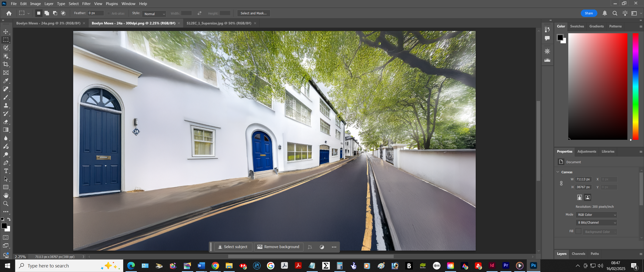Screen dimensions: 644x272
Task: Select the Move tool
Action: click(6, 32)
